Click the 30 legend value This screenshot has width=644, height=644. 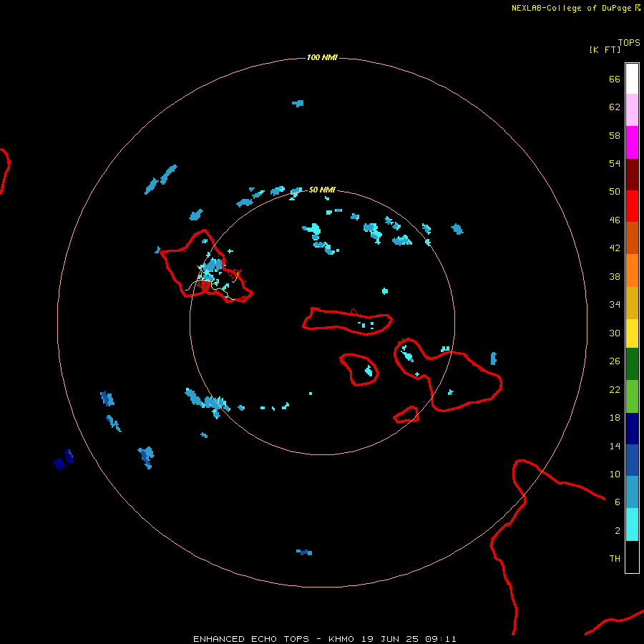(x=615, y=333)
